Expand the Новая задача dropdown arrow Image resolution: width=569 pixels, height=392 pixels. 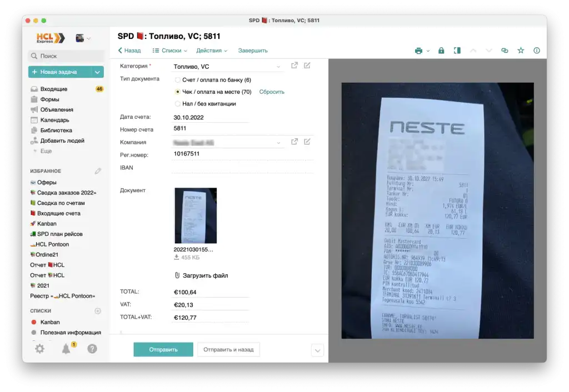click(97, 72)
